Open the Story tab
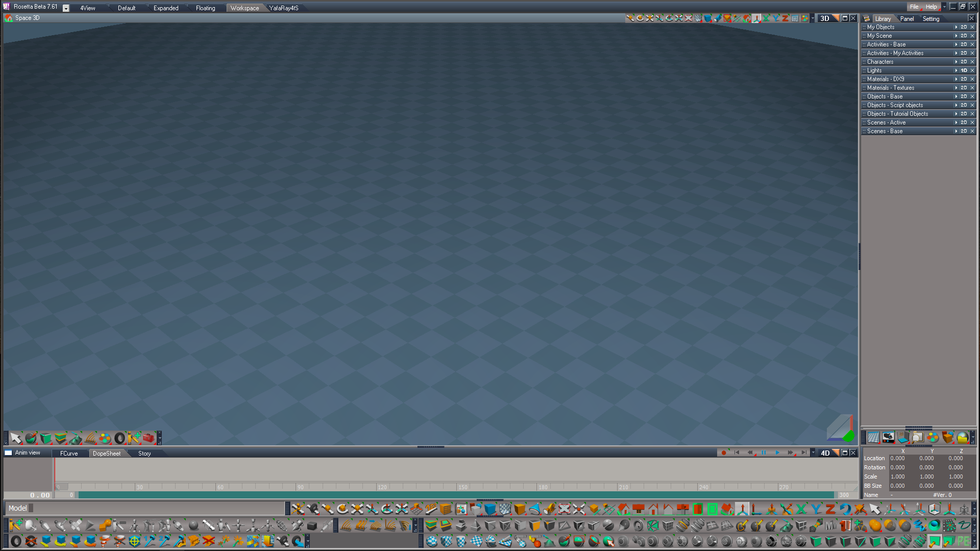Viewport: 980px width, 551px height. pyautogui.click(x=144, y=453)
